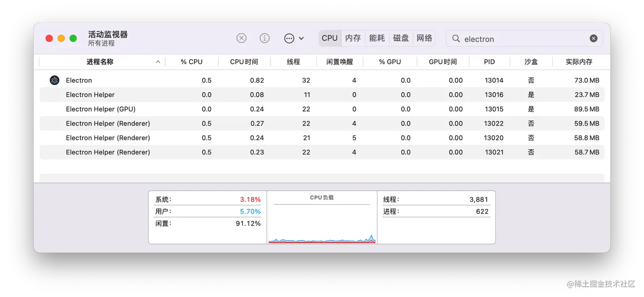Sort by PID column header

489,62
